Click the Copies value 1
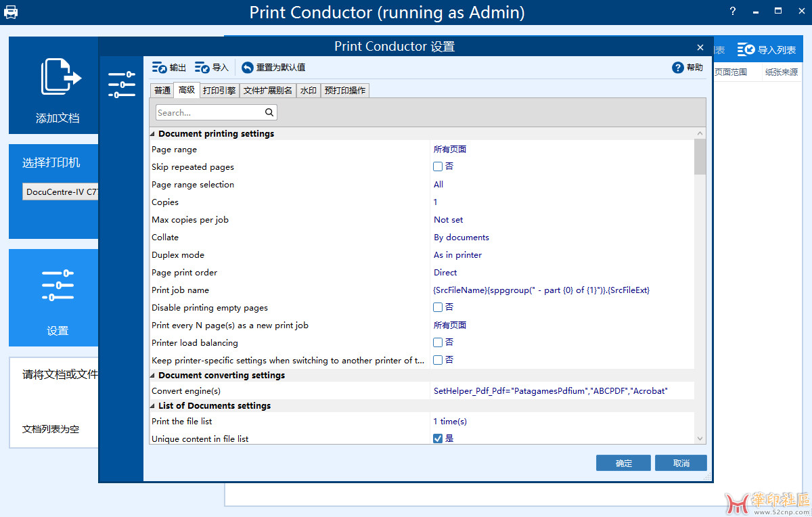The width and height of the screenshot is (812, 517). [436, 202]
